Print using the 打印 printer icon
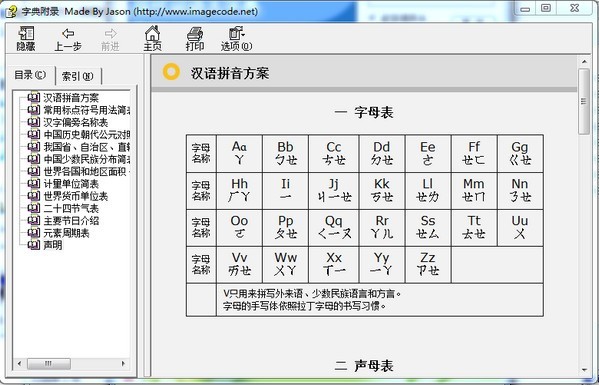The width and height of the screenshot is (599, 385). (195, 34)
